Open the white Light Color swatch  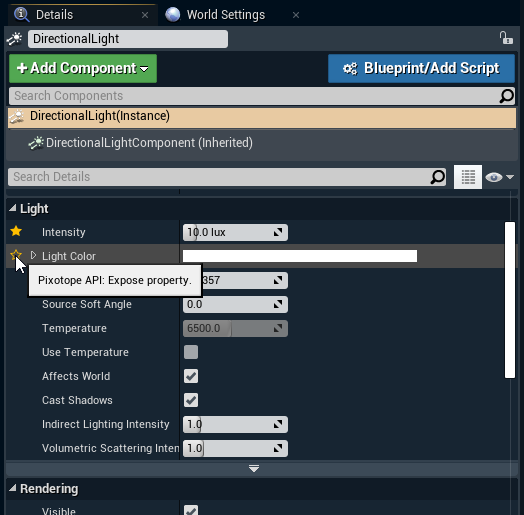[x=300, y=256]
